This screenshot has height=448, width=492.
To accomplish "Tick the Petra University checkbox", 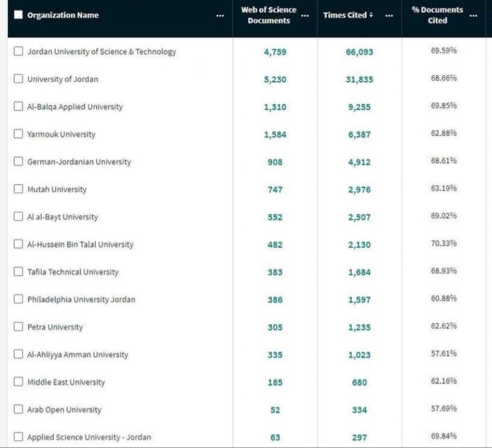I will point(19,327).
